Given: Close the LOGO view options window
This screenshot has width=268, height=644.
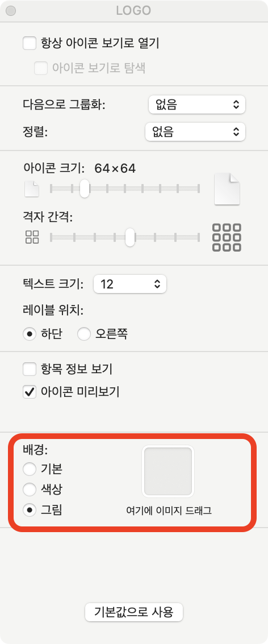Looking at the screenshot, I should 11,11.
